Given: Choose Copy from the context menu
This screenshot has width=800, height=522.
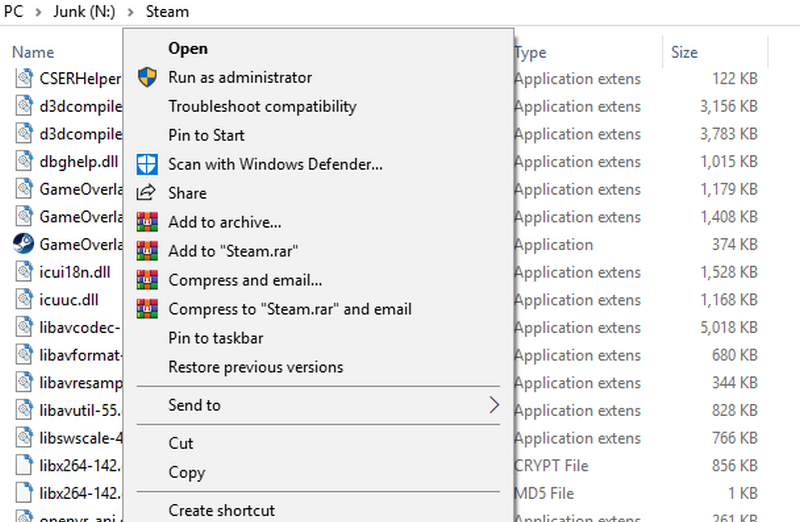Looking at the screenshot, I should point(318,472).
